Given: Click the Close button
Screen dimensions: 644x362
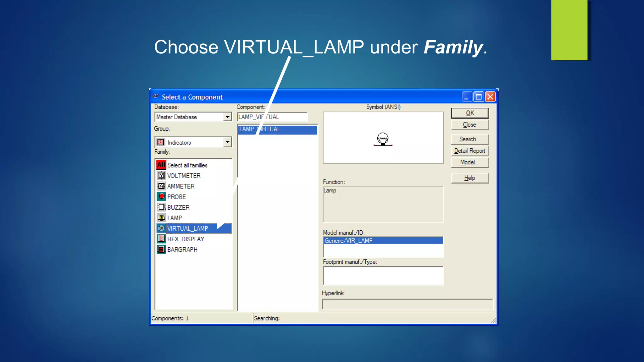Looking at the screenshot, I should click(470, 125).
